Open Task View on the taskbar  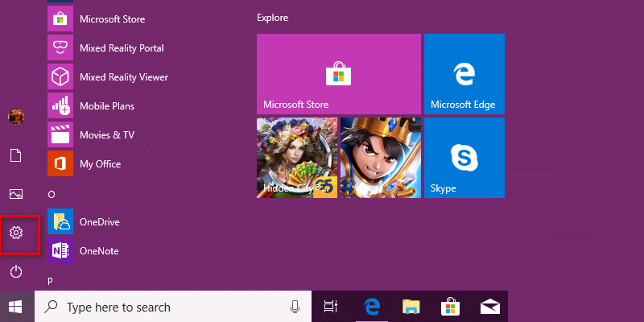click(x=331, y=307)
